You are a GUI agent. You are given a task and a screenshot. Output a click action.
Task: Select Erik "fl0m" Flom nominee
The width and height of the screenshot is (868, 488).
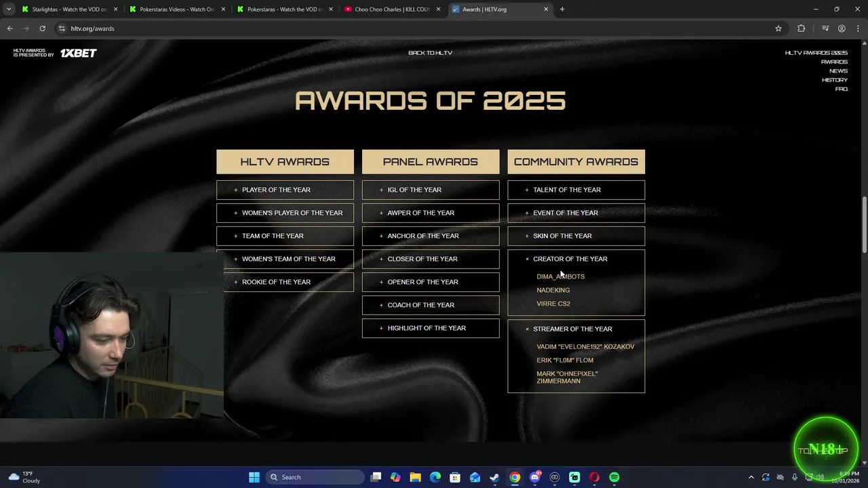coord(564,360)
